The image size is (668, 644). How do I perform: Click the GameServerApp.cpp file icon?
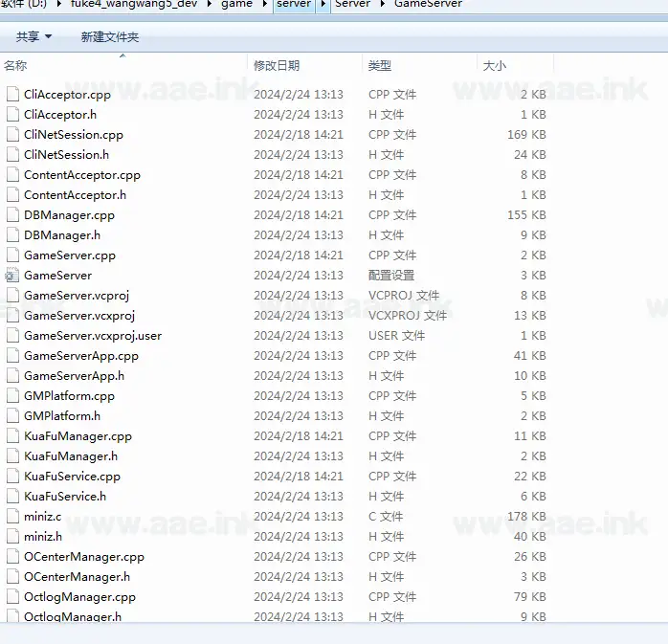(12, 355)
